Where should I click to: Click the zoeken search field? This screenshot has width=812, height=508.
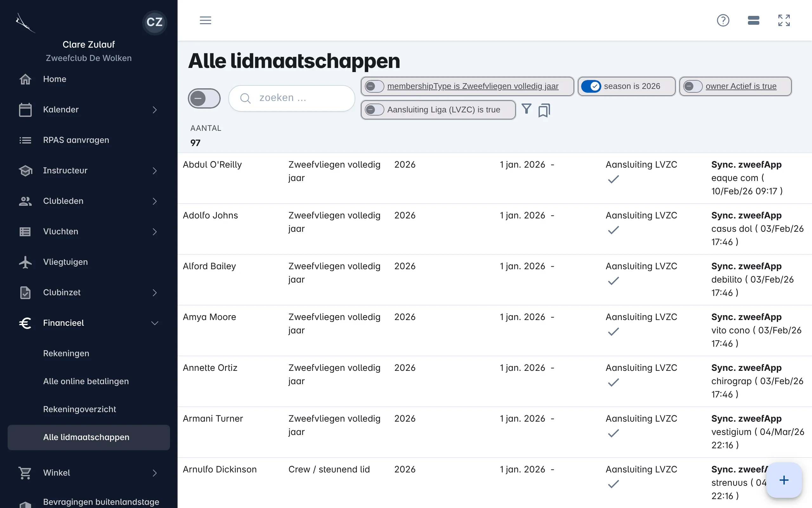[291, 98]
